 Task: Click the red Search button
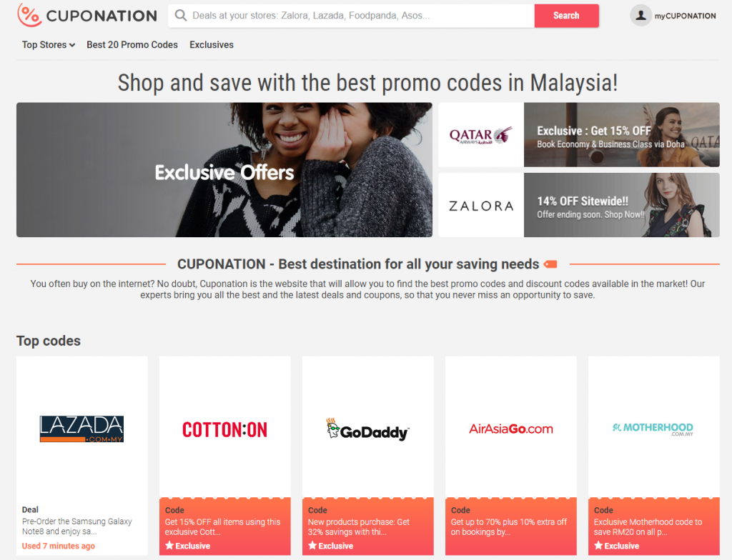tap(566, 16)
